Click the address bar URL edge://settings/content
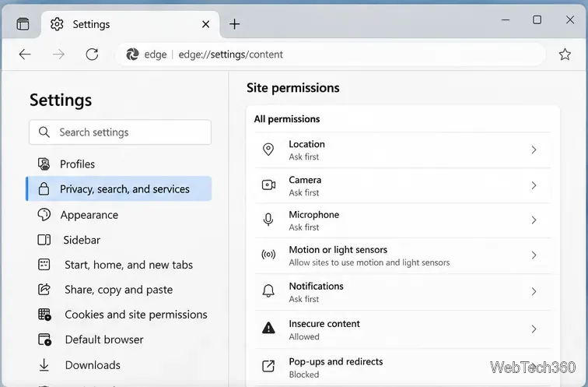588x387 pixels. point(231,55)
